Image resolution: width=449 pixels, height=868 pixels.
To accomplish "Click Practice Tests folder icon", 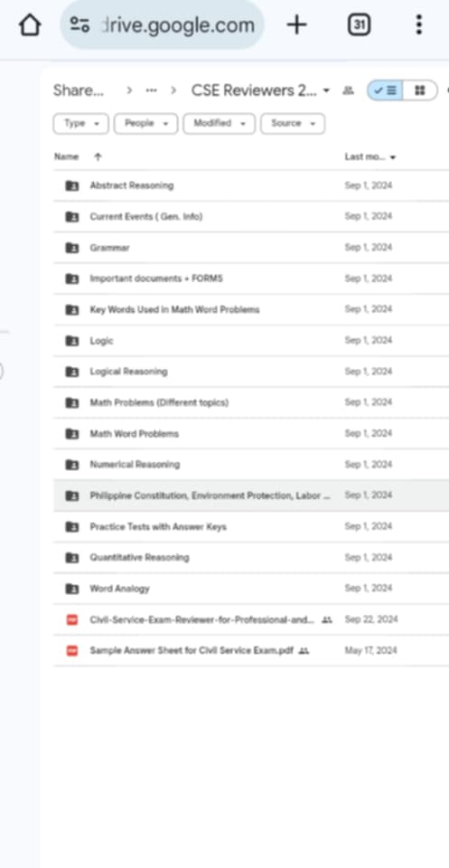I will point(72,526).
